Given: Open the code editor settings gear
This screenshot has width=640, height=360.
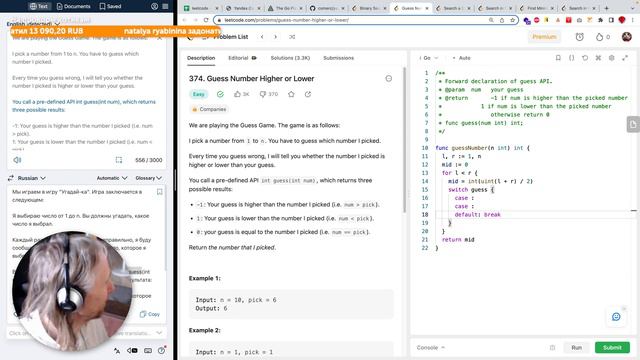Looking at the screenshot, I should point(611,58).
